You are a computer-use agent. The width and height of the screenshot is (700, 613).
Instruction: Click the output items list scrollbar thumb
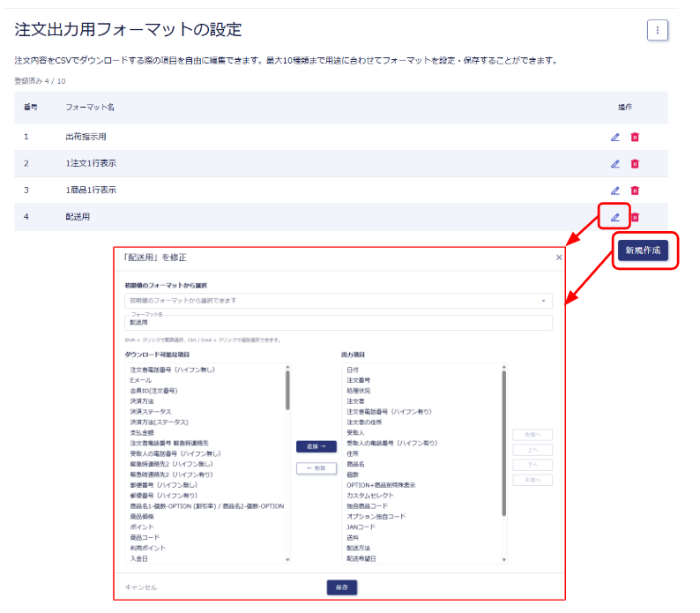pyautogui.click(x=504, y=444)
